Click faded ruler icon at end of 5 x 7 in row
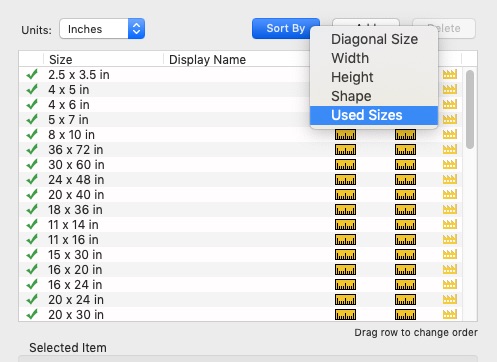Image resolution: width=497 pixels, height=362 pixels. (450, 119)
